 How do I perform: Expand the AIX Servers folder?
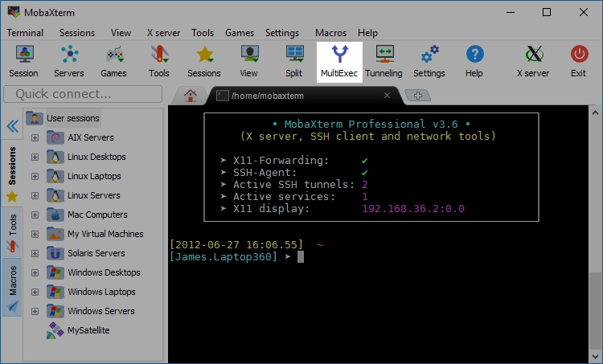[x=35, y=137]
